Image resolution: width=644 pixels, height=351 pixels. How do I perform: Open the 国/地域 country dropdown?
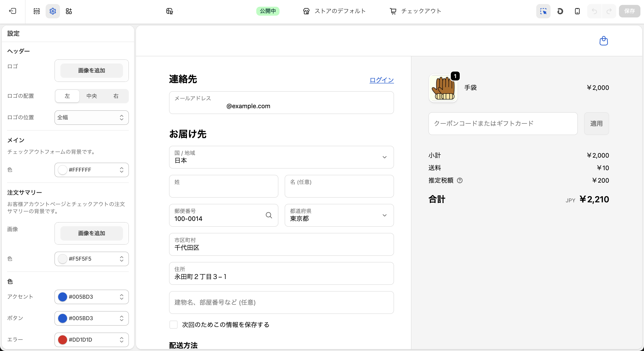click(281, 157)
